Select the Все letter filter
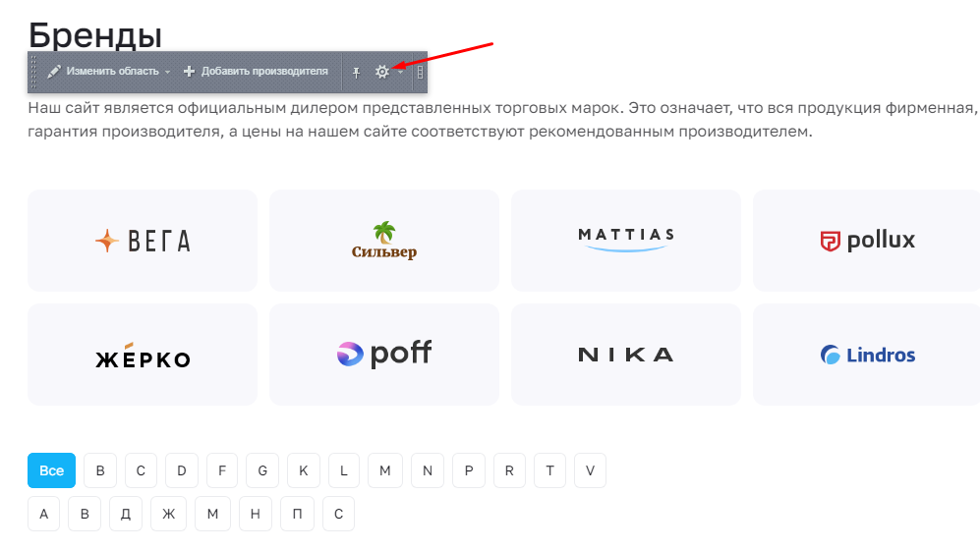 pyautogui.click(x=51, y=470)
